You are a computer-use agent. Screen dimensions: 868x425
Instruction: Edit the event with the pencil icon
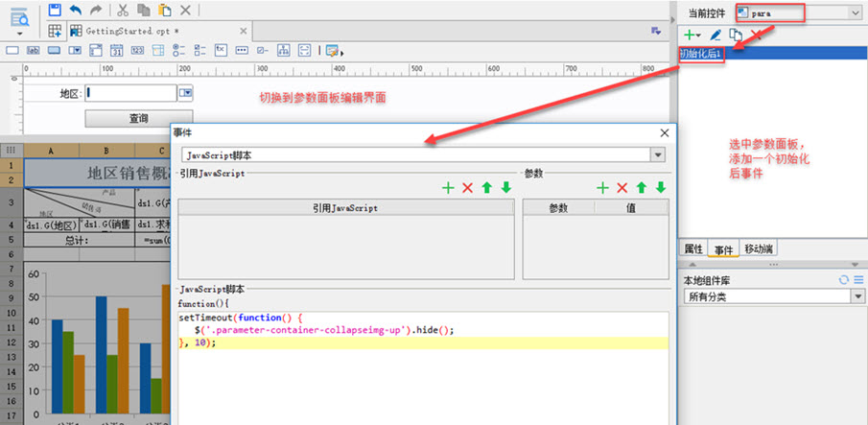tap(716, 35)
